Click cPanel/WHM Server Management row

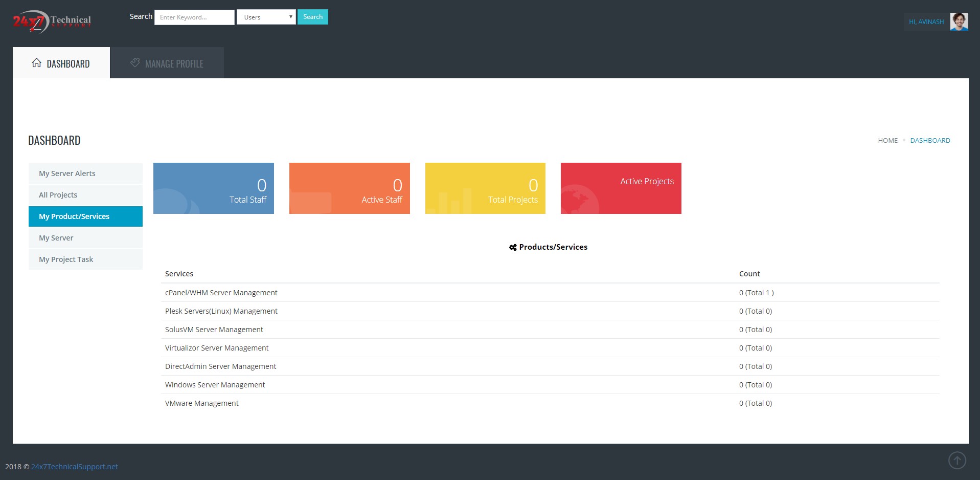(550, 293)
